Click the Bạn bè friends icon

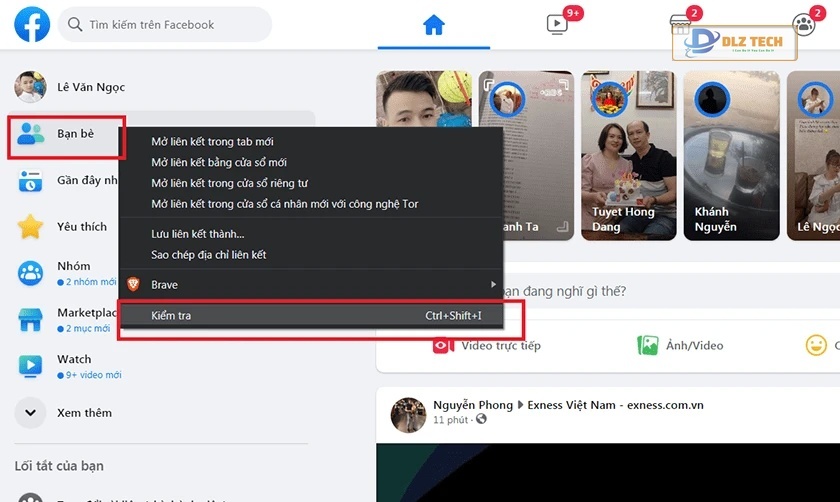click(31, 134)
